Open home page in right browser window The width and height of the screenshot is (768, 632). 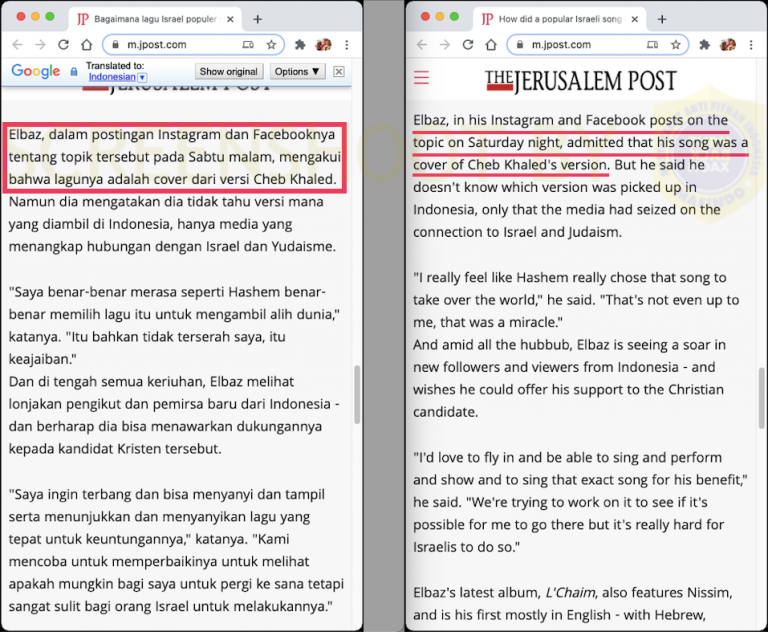[491, 45]
